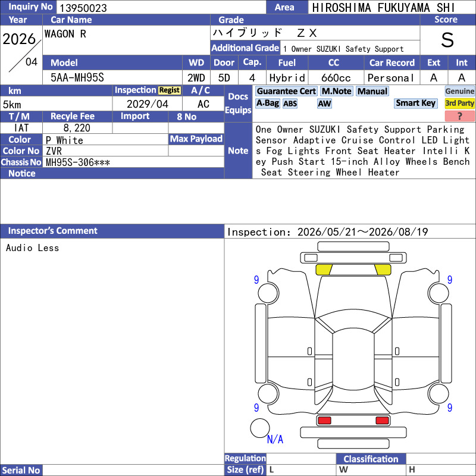This screenshot has width=476, height=476.
Task: Click the yellow Regist label
Action: pos(170,90)
